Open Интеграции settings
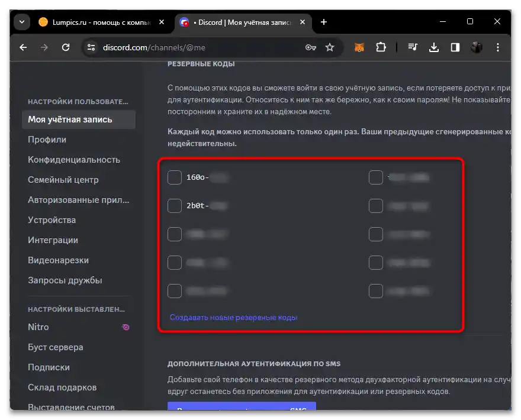Screen dimensions: 521x420 pos(79,240)
